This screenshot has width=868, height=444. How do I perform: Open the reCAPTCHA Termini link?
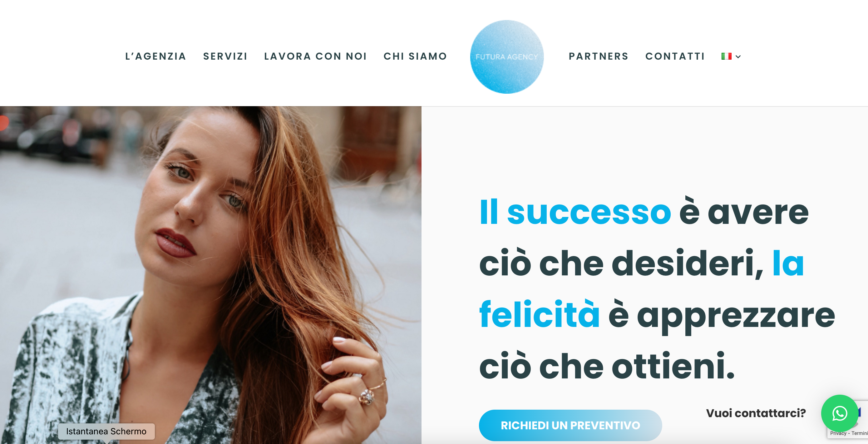tap(860, 433)
